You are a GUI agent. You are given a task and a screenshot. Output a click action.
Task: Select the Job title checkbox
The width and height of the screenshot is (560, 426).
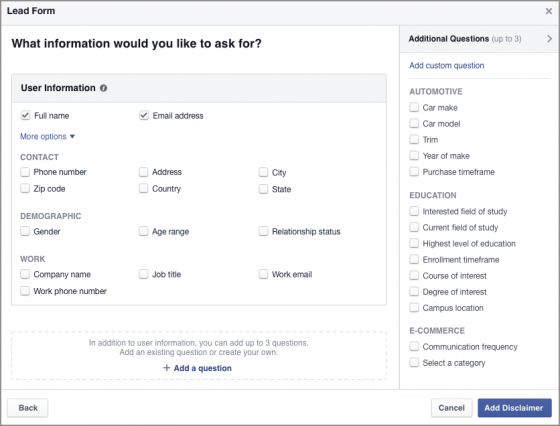pos(143,274)
